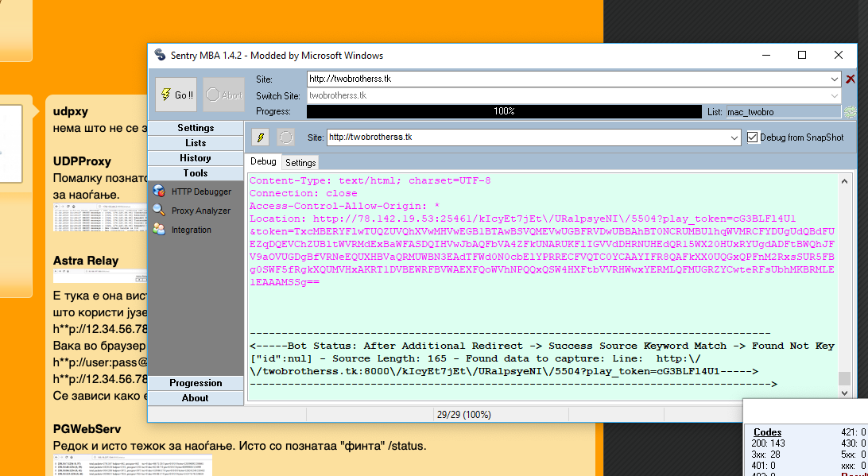The image size is (868, 476).
Task: Click the Progression section button
Action: (x=196, y=383)
